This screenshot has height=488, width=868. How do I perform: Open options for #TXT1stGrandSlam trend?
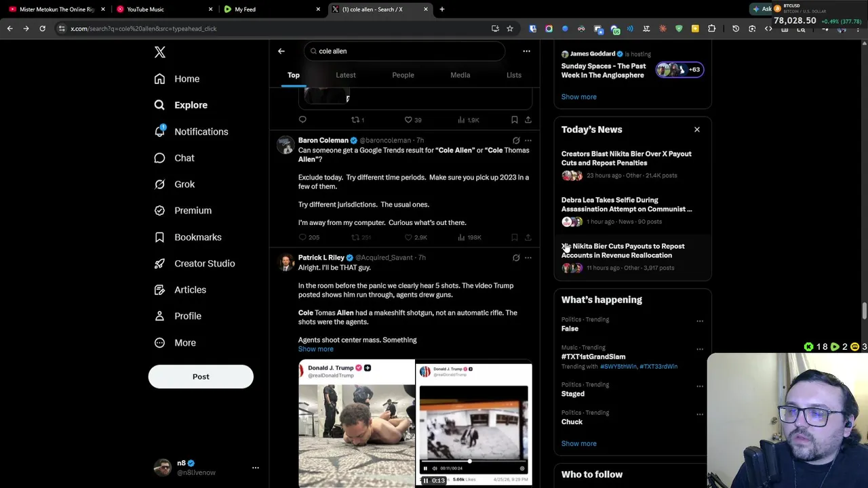point(700,349)
